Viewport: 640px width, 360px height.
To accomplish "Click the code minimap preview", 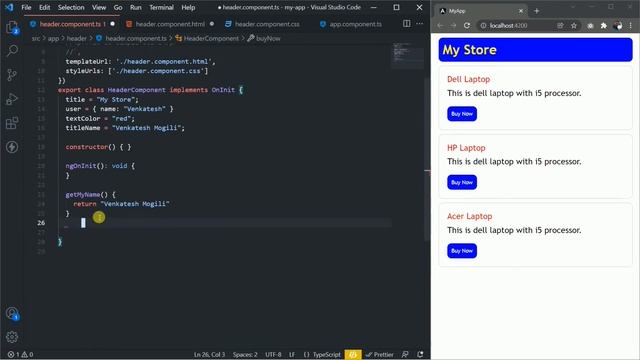I will (407, 55).
